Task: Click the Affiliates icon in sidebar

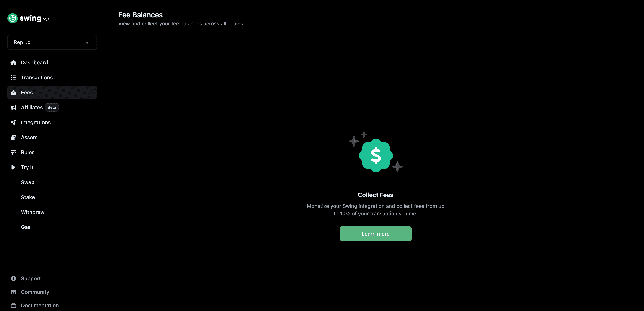Action: click(x=13, y=107)
